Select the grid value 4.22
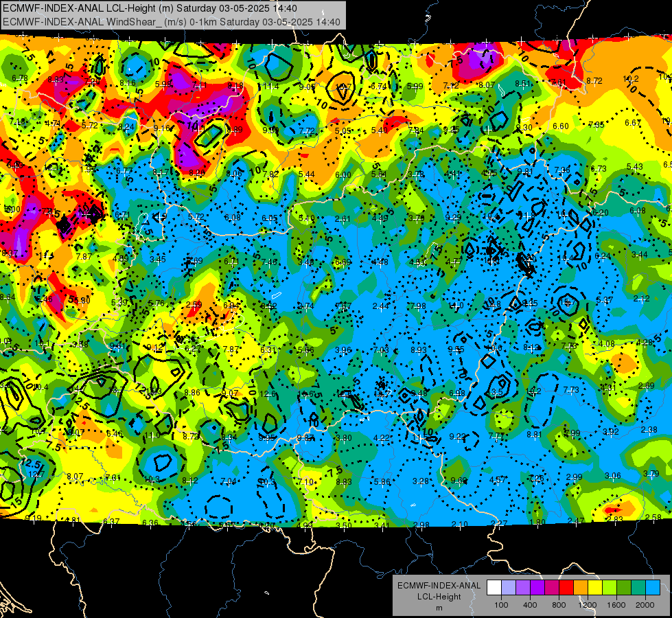Image resolution: width=672 pixels, height=618 pixels. [382, 438]
